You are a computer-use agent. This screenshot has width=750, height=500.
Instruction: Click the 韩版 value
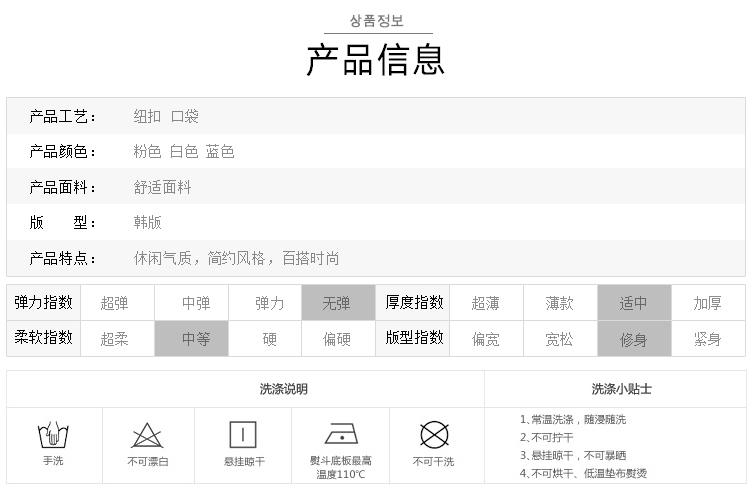coord(147,222)
